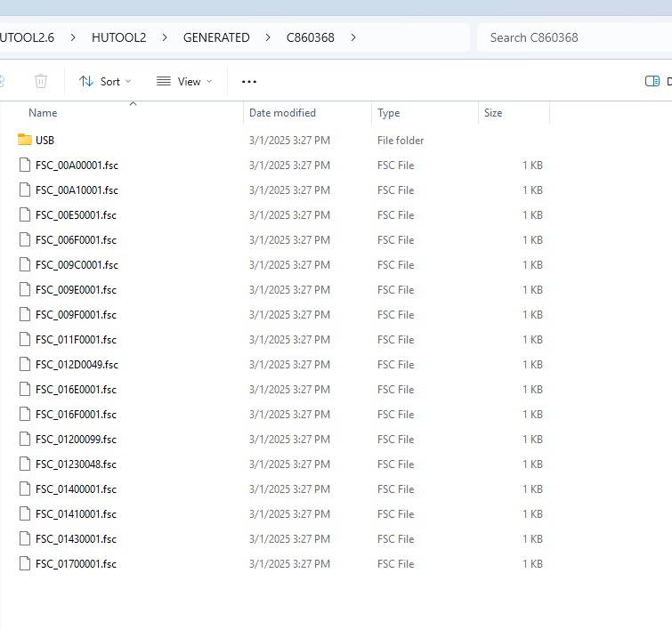Navigate to HUTOOL2 in the breadcrumb

click(x=118, y=37)
